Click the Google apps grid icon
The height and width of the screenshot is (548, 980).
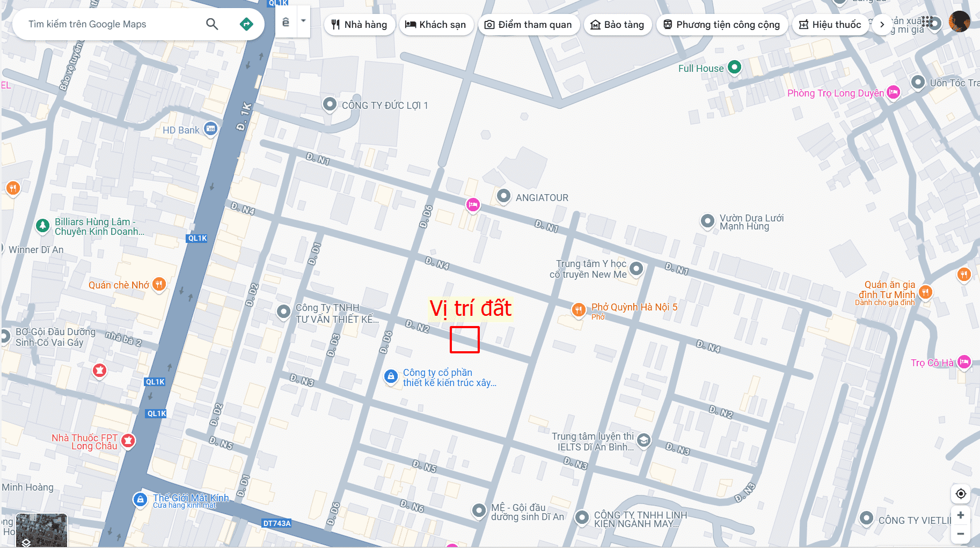coord(928,23)
